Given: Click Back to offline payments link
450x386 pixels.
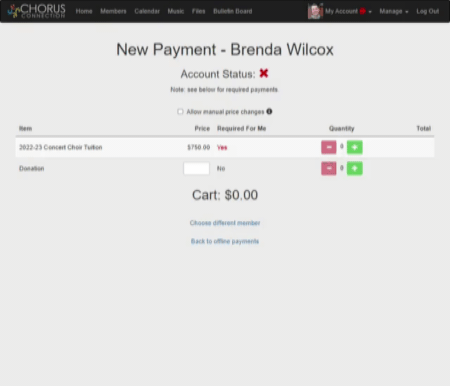Looking at the screenshot, I should pos(225,241).
